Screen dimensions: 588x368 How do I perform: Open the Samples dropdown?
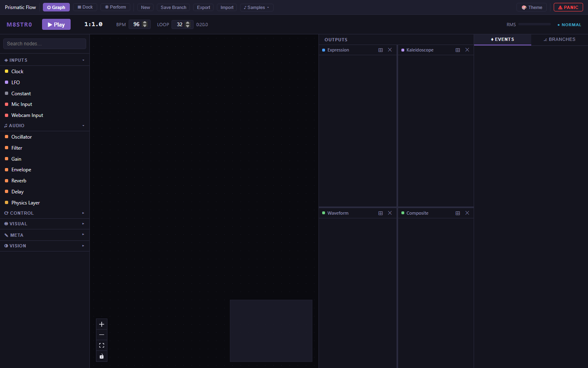point(256,7)
